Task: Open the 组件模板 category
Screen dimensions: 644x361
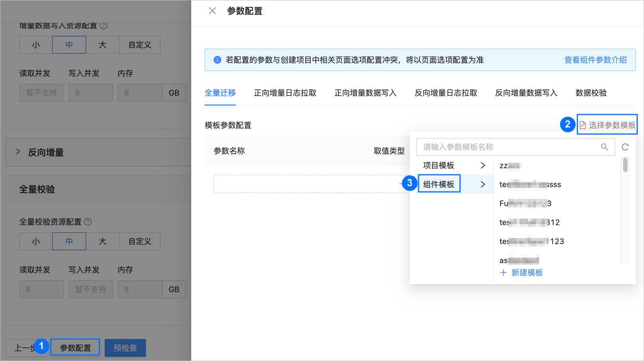Action: (x=439, y=184)
